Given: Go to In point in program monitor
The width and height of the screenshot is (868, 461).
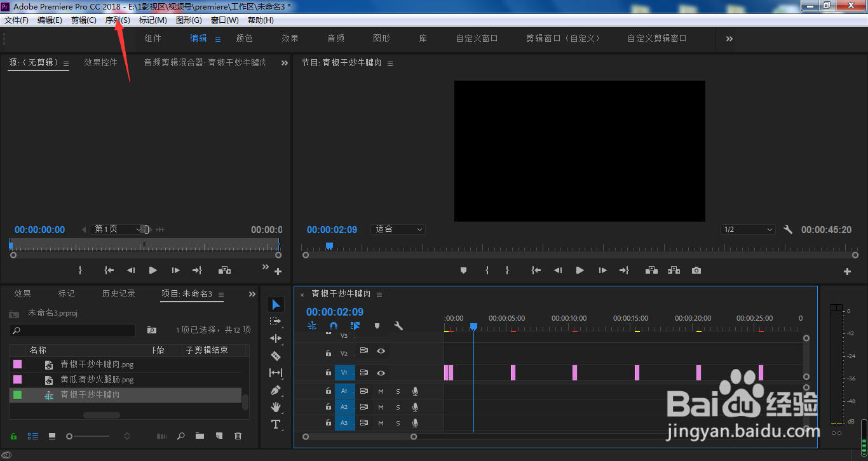Looking at the screenshot, I should point(536,271).
